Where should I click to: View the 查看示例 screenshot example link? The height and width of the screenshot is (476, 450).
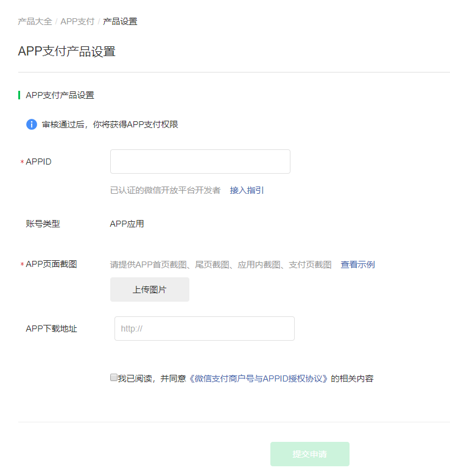[358, 265]
